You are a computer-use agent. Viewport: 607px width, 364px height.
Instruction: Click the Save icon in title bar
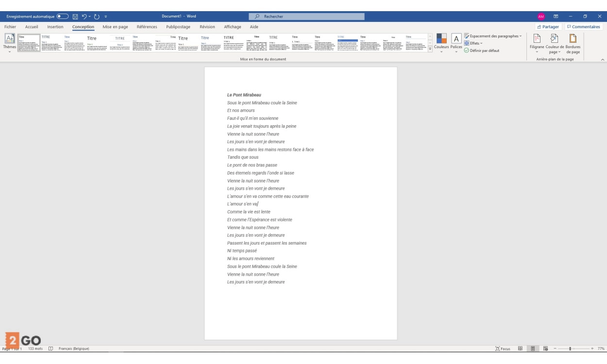coord(75,17)
